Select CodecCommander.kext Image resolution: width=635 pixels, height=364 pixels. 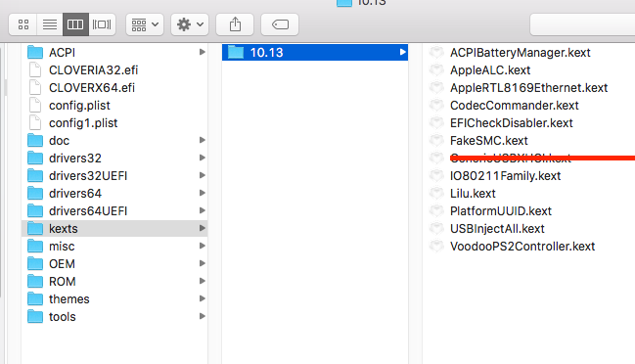tap(515, 106)
